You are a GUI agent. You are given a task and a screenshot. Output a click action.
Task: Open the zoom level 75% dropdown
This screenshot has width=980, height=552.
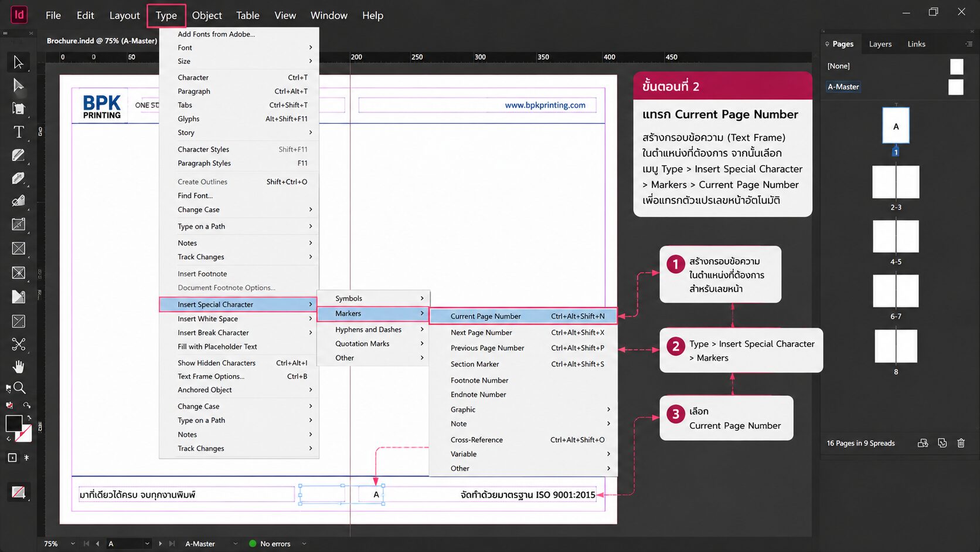pyautogui.click(x=73, y=544)
